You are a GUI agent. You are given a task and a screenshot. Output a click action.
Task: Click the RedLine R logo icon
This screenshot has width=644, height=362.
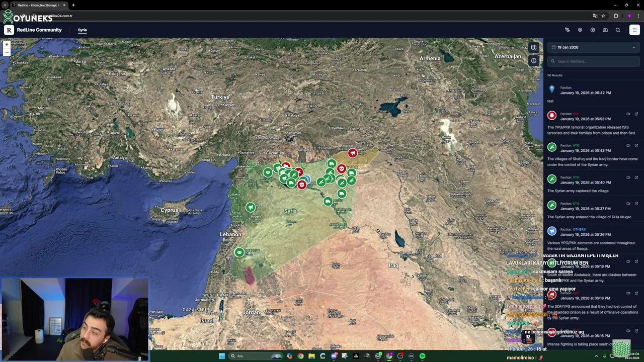pos(9,30)
